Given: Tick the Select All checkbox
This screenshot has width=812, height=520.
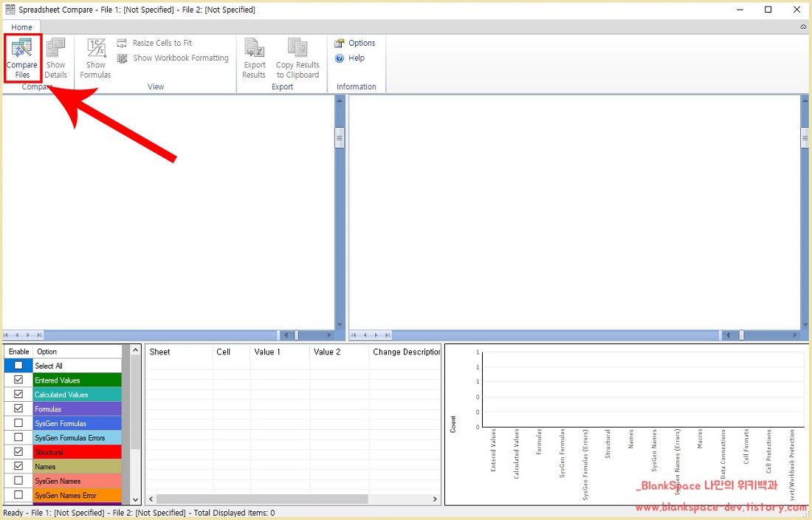Looking at the screenshot, I should point(18,365).
